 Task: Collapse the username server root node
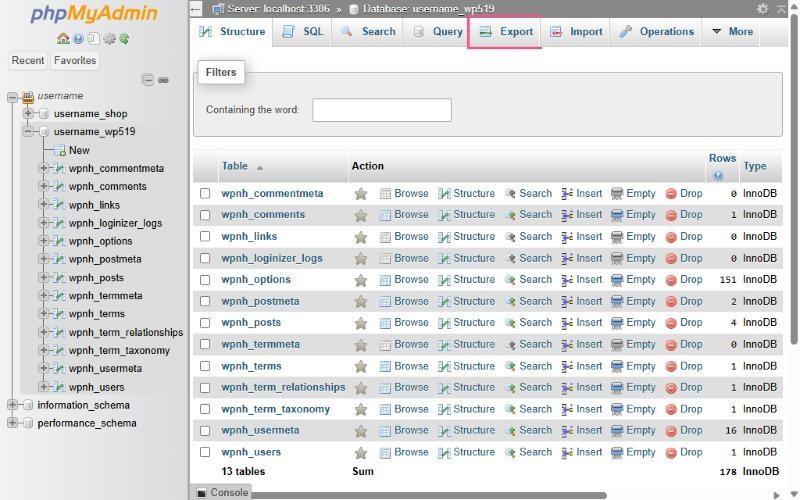[x=12, y=96]
